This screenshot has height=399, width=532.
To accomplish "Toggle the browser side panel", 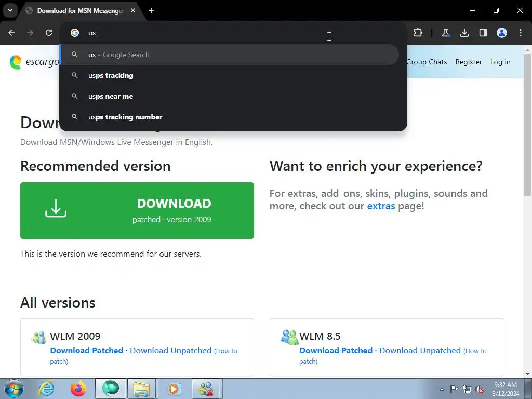I will pyautogui.click(x=483, y=33).
